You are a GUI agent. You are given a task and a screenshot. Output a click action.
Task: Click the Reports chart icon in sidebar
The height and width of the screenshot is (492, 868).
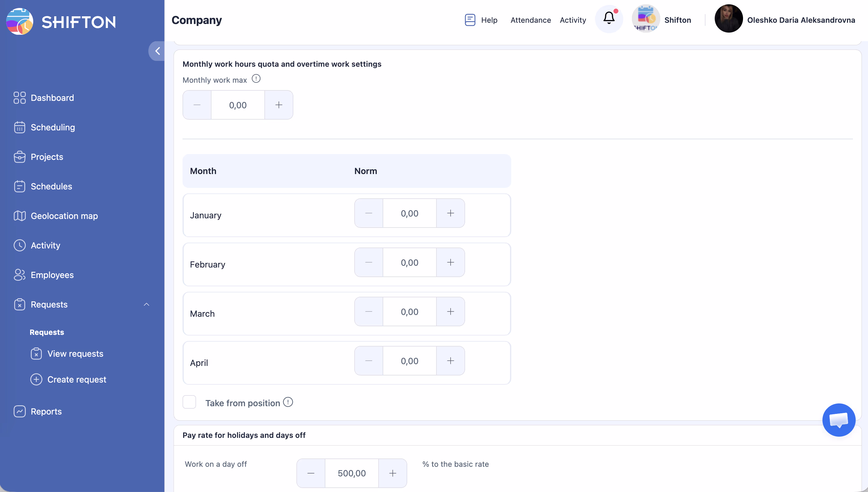pyautogui.click(x=20, y=411)
